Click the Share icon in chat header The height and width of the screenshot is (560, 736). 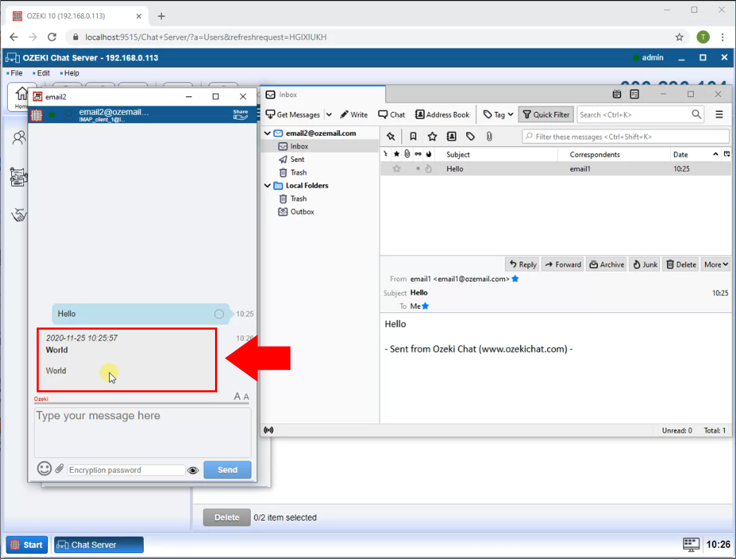[x=240, y=114]
